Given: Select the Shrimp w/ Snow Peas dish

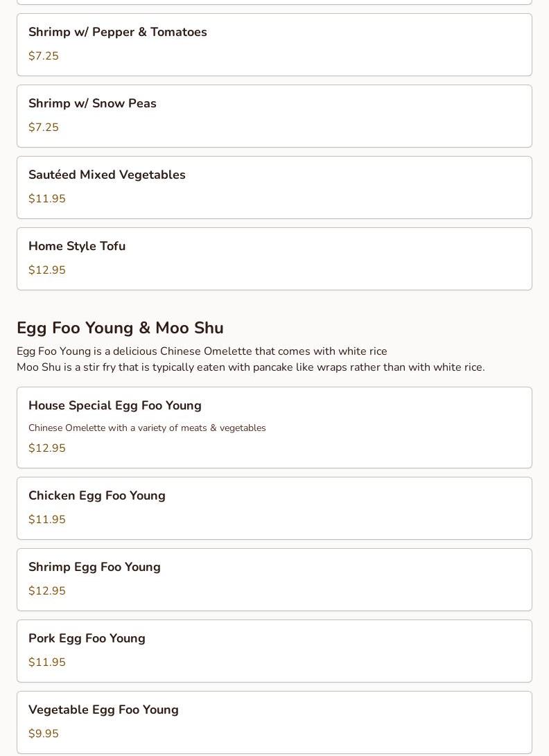Looking at the screenshot, I should coord(92,104).
